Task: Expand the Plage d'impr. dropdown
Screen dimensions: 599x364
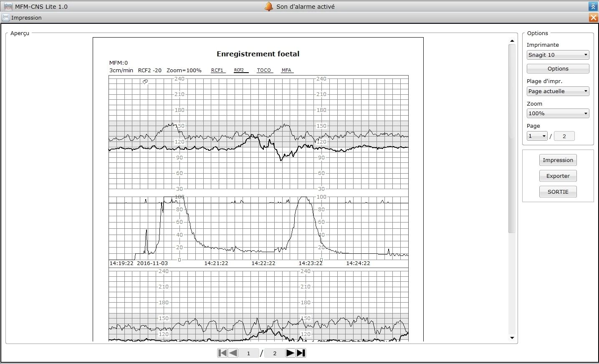Action: coord(558,91)
